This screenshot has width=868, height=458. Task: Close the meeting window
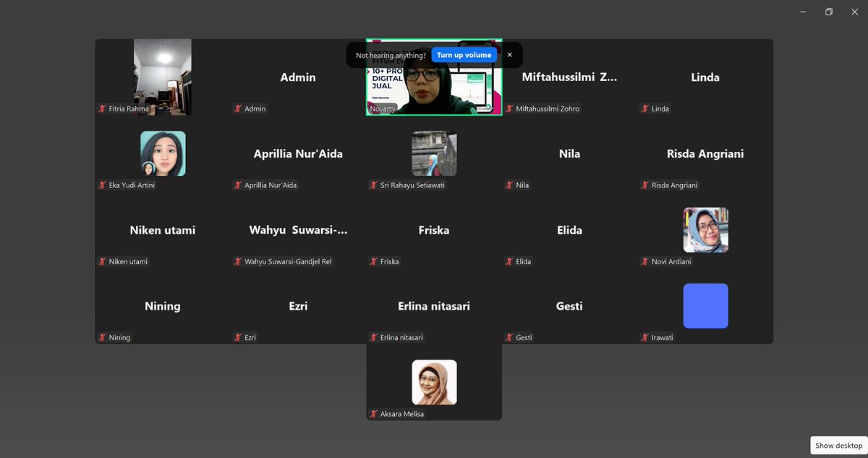click(x=854, y=12)
